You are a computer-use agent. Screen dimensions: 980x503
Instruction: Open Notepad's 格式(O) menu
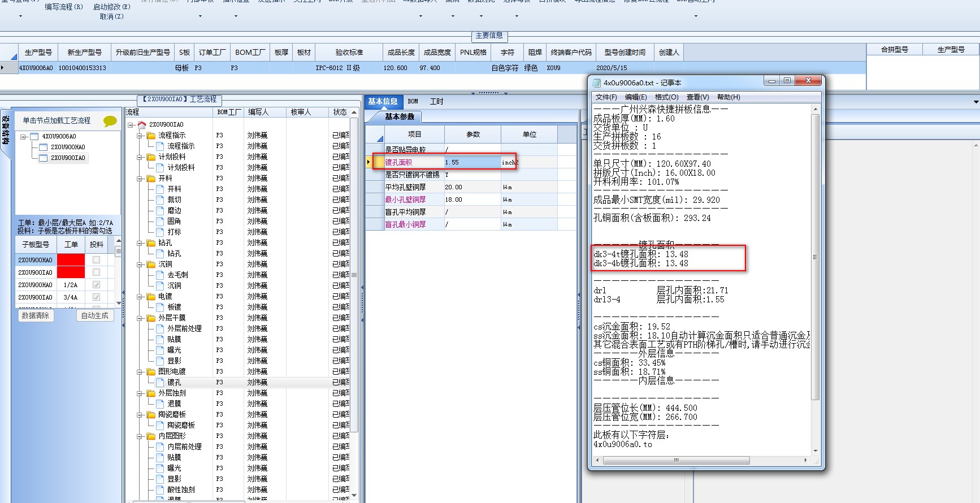[x=667, y=97]
